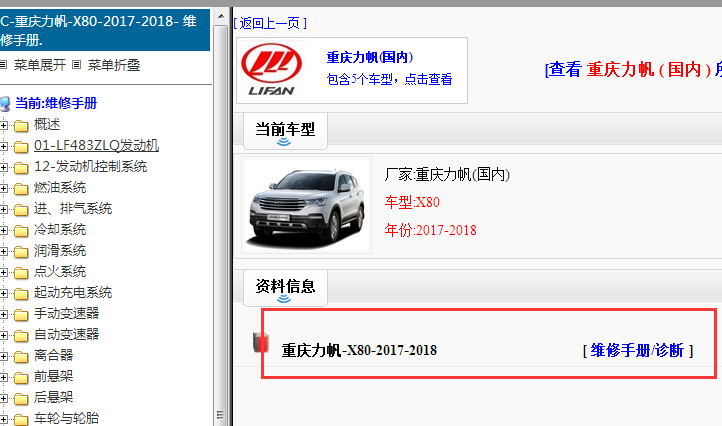
Task: Click the C-重庆力帆-X80-2017-2018-维修手册 header
Action: [x=105, y=30]
